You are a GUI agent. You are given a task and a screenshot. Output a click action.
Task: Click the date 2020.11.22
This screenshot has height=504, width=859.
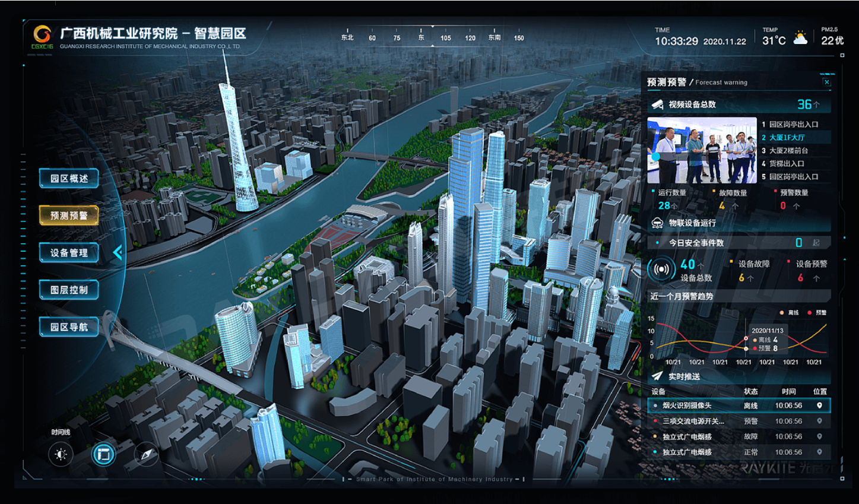[725, 42]
